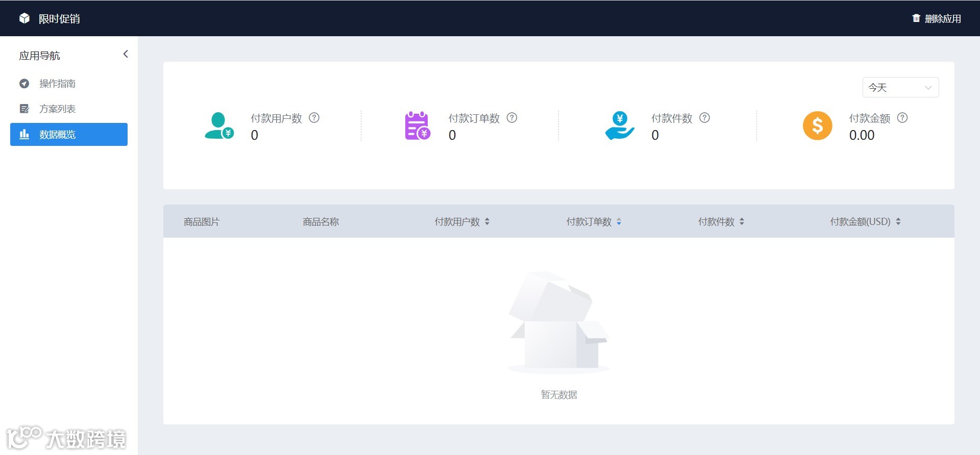The height and width of the screenshot is (455, 980).
Task: Click the help icon next to 付款订单数
Action: pos(512,118)
